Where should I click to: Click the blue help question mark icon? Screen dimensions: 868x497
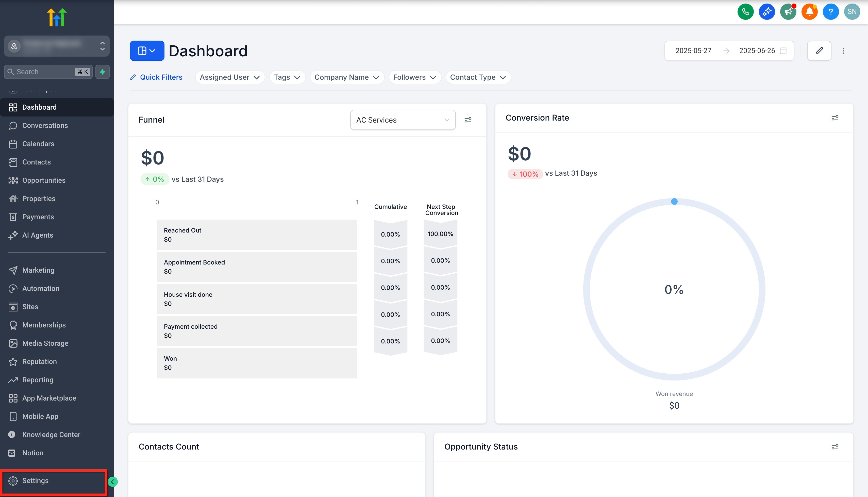tap(830, 12)
